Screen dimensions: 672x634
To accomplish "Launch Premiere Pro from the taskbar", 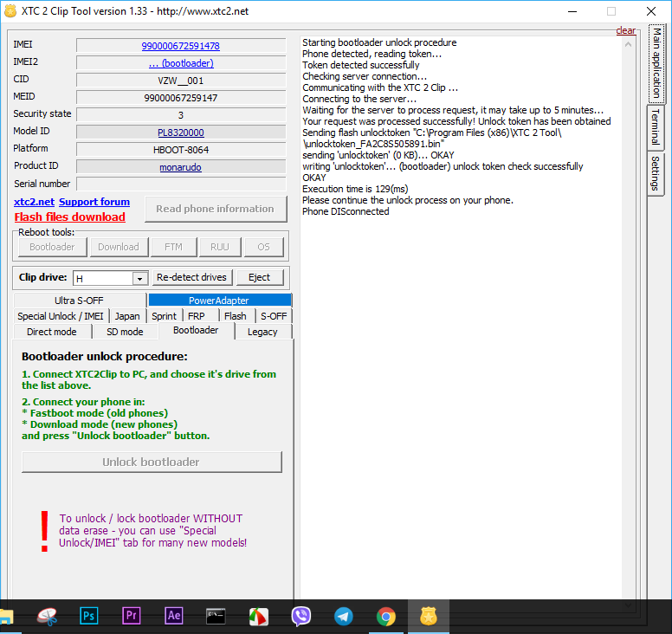I will coord(132,616).
